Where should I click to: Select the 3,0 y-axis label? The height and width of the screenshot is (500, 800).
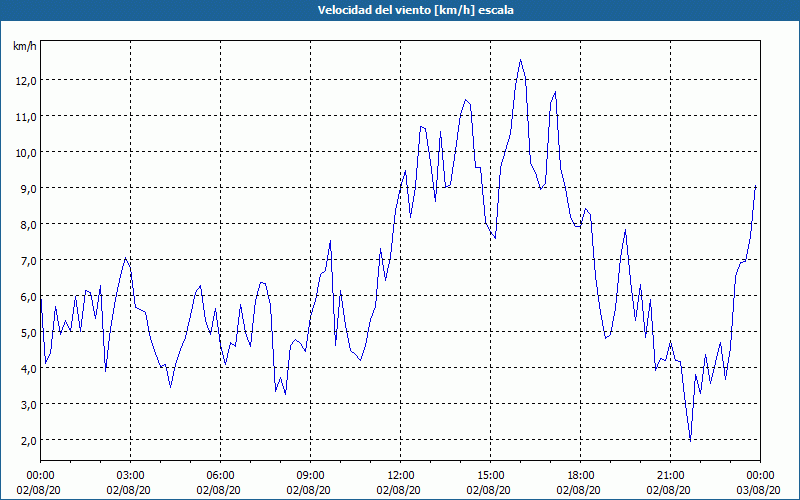[x=27, y=404]
